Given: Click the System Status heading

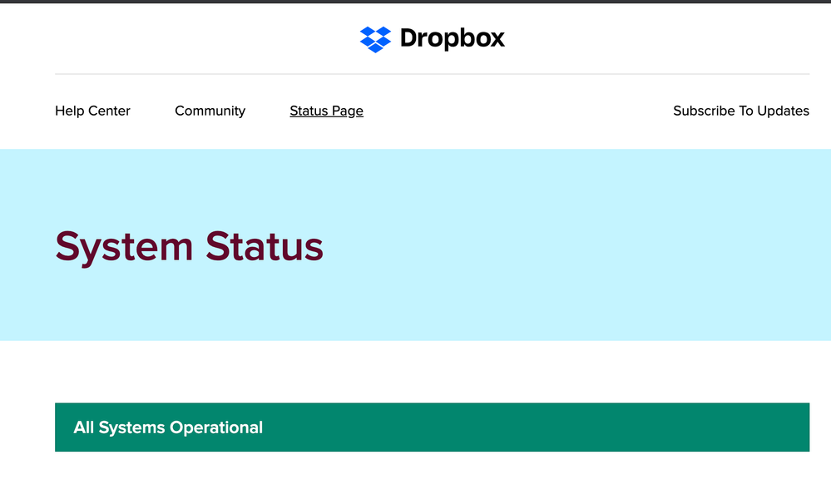Looking at the screenshot, I should (x=189, y=247).
